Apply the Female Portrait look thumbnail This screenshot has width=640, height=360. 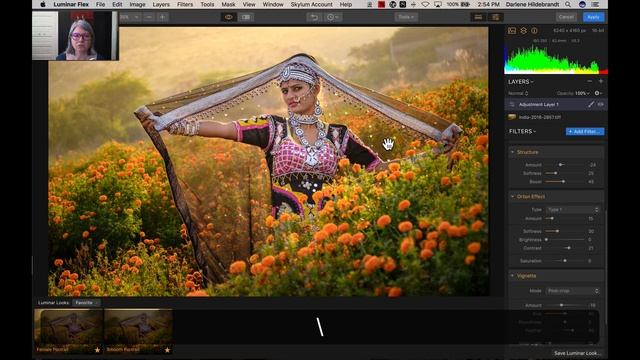click(x=68, y=331)
